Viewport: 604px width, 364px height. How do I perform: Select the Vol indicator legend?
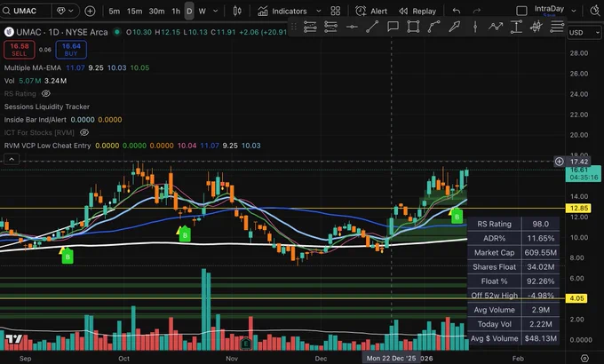point(9,81)
